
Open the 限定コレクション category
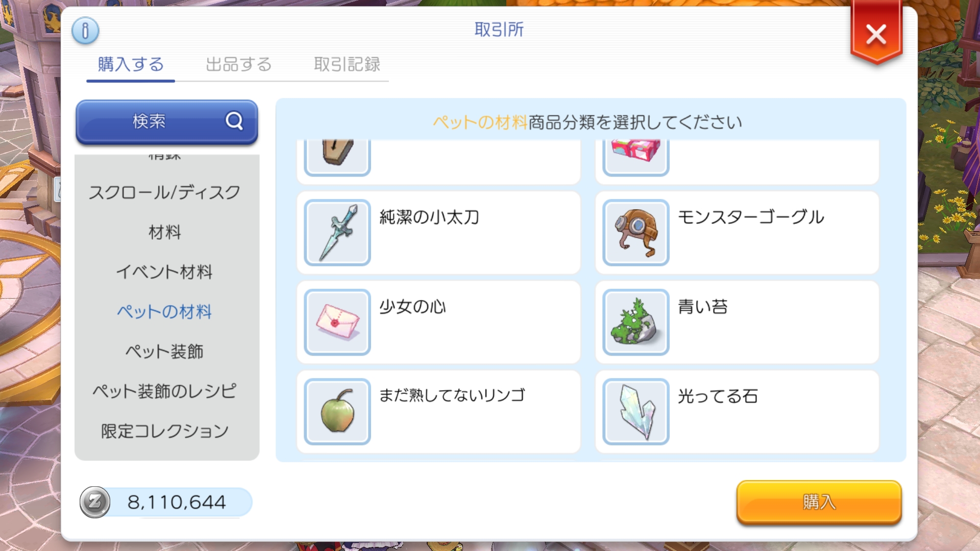tap(164, 431)
